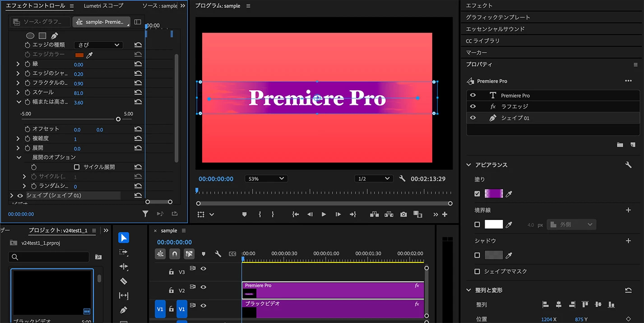
Task: Select the Track Select Forward tool
Action: [x=124, y=252]
